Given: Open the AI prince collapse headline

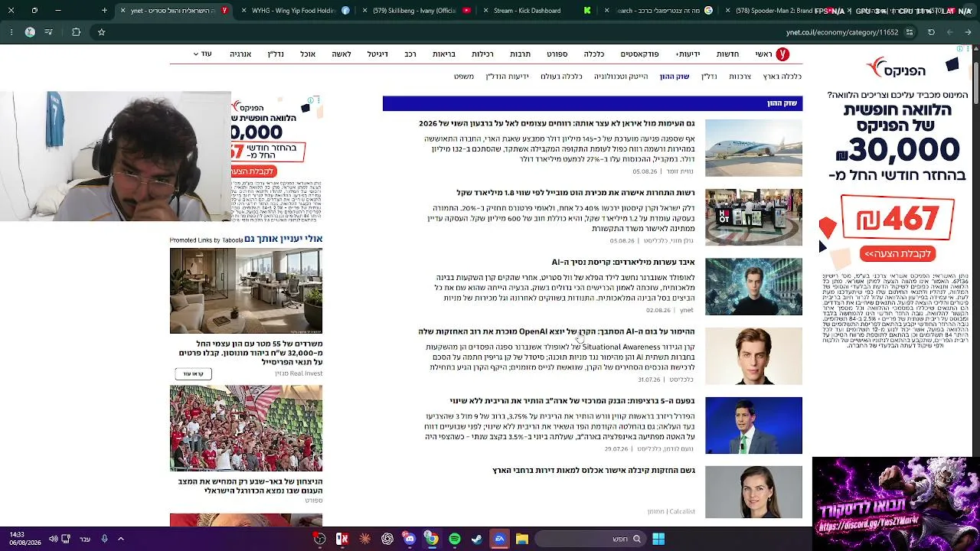Looking at the screenshot, I should [623, 262].
